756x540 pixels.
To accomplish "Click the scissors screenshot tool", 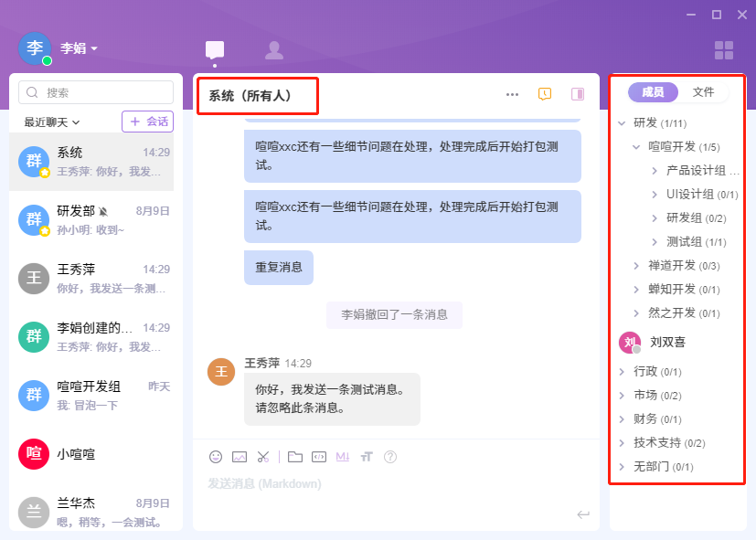I will [263, 457].
